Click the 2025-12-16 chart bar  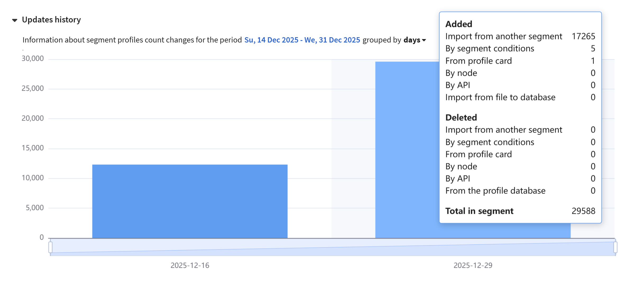point(190,201)
